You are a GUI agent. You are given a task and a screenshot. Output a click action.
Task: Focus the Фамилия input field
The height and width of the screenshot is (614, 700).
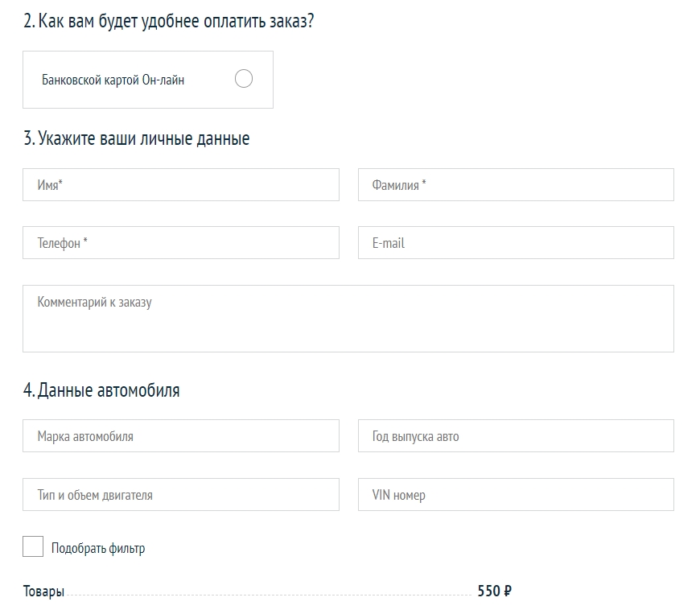point(516,184)
